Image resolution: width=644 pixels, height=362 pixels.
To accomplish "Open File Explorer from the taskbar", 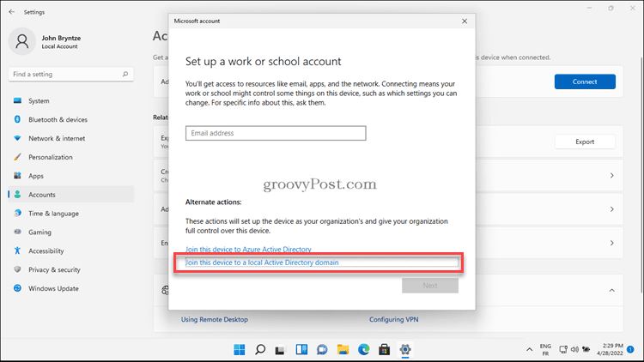I will click(343, 349).
